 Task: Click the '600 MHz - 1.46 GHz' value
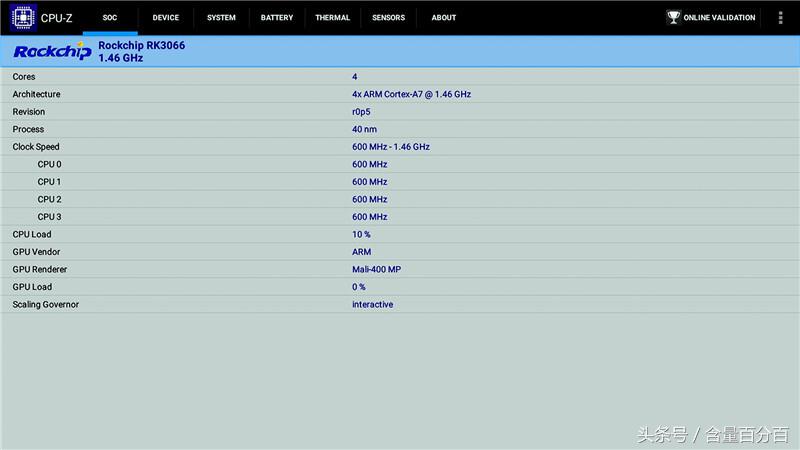[391, 147]
